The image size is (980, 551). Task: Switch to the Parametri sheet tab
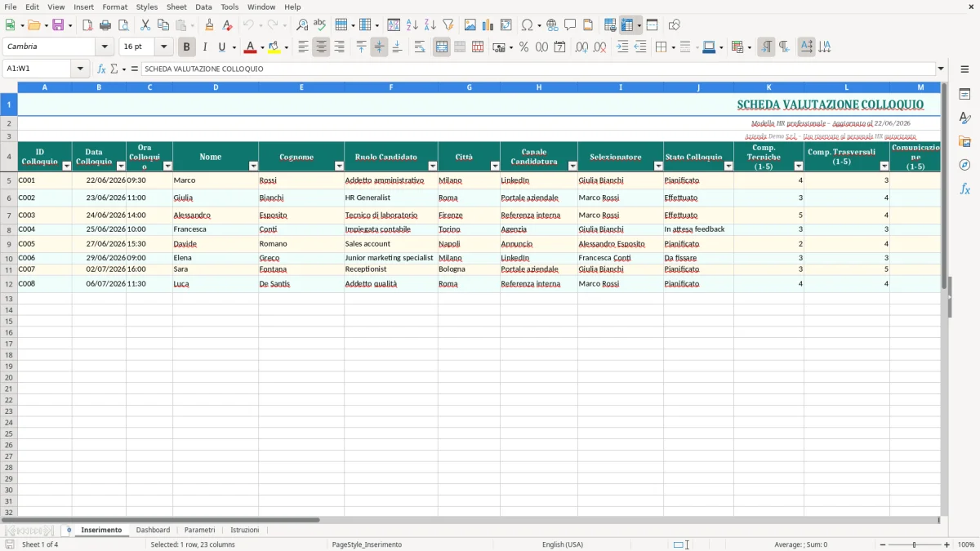tap(200, 531)
